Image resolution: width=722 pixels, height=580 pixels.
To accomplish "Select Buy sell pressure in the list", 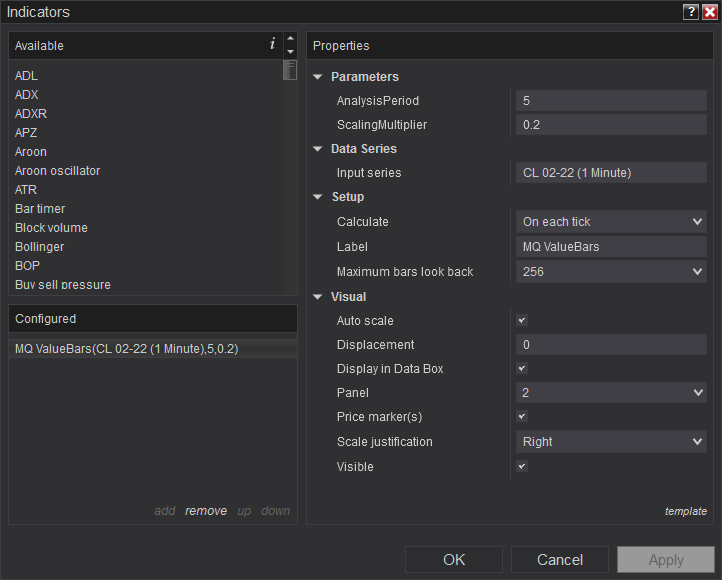I will pos(63,284).
